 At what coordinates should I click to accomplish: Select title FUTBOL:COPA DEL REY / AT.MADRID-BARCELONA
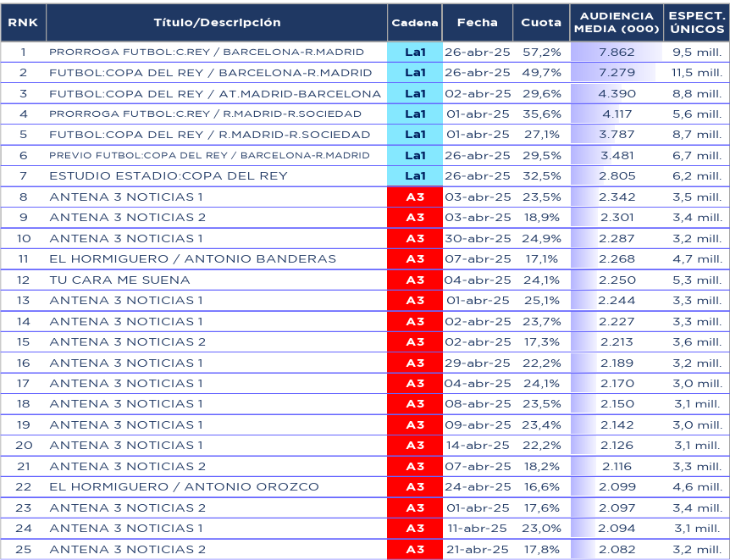click(x=215, y=94)
